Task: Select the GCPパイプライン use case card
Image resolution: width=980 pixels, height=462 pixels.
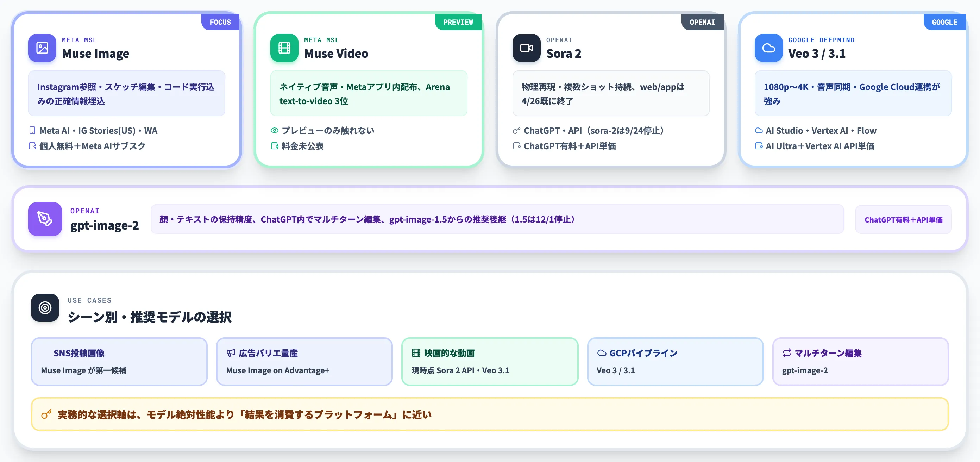Action: pos(675,362)
